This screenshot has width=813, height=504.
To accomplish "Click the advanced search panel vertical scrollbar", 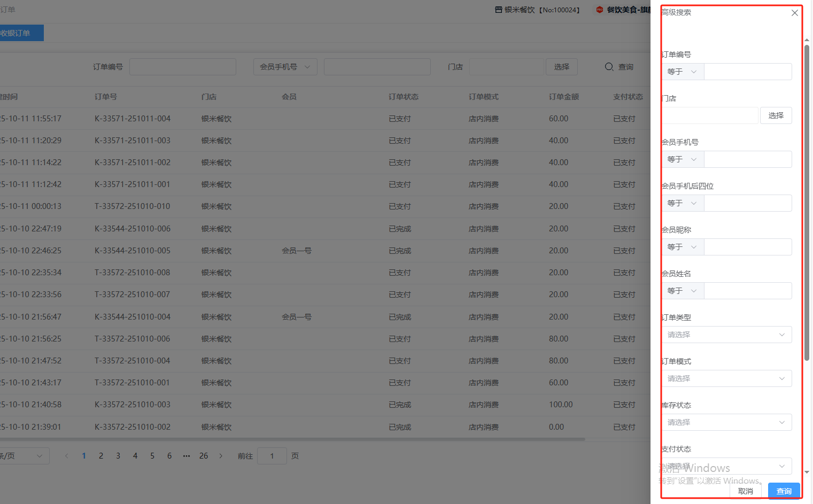I will [x=807, y=203].
